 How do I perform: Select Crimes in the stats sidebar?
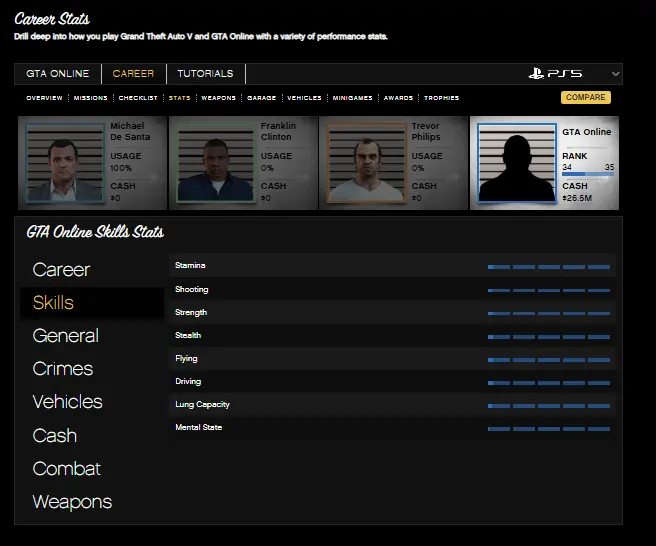62,369
